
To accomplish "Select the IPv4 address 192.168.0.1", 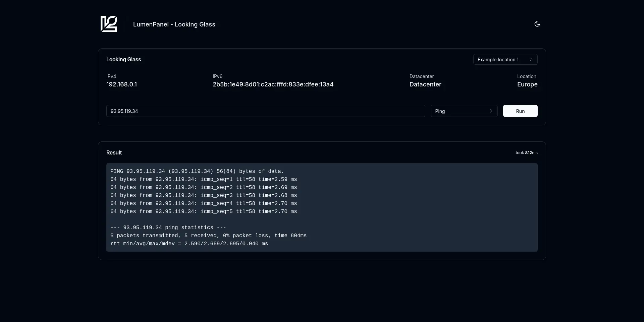I will click(121, 84).
